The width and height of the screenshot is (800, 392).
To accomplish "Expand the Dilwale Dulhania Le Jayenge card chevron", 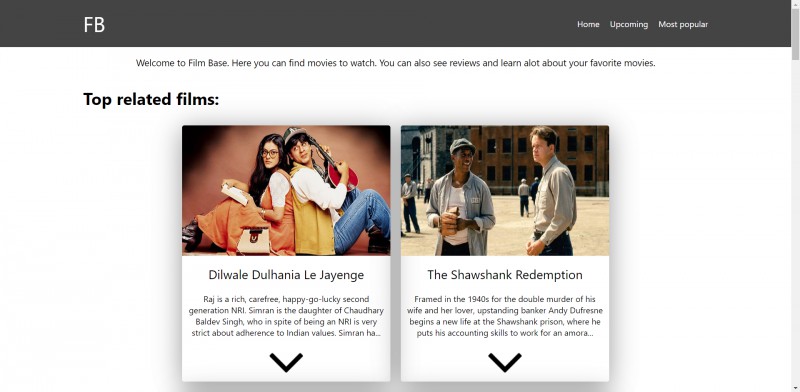I will 286,362.
